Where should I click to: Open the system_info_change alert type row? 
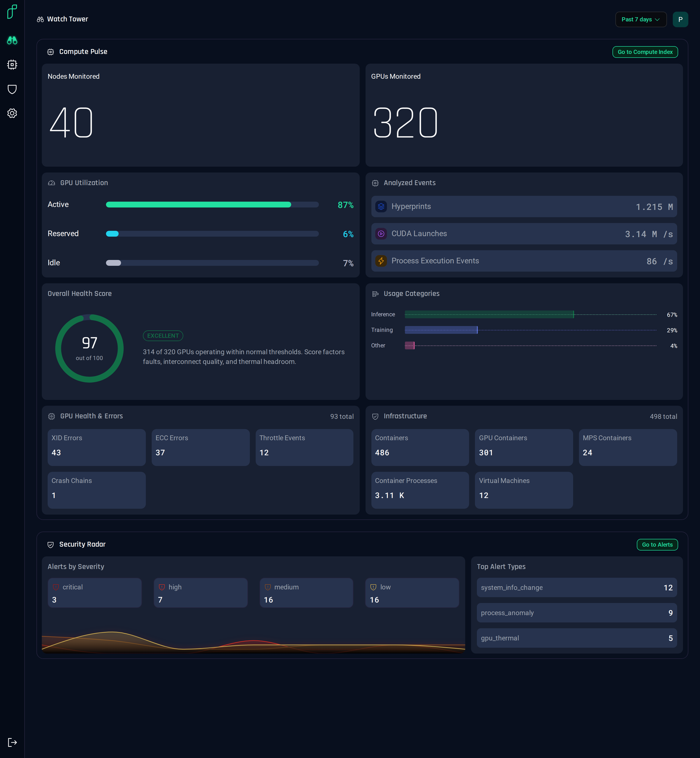[x=577, y=588]
